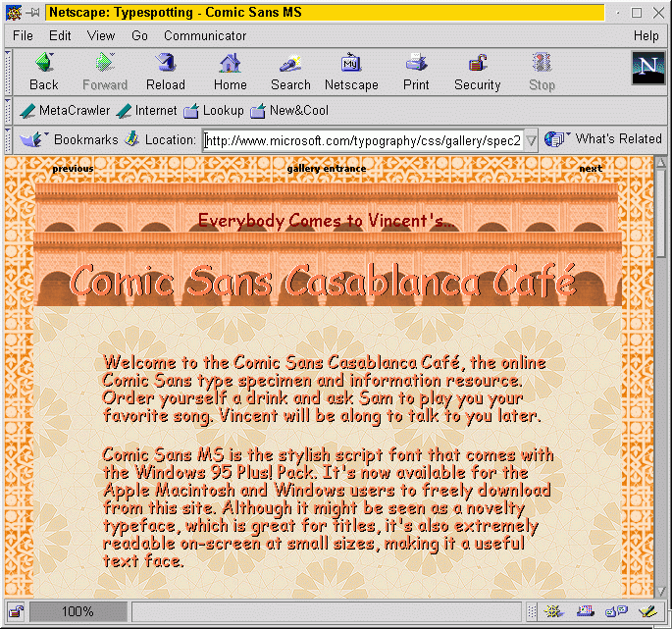The image size is (672, 629).
Task: Click "Everybody Comes to Vincent's..." text
Action: pos(327,221)
